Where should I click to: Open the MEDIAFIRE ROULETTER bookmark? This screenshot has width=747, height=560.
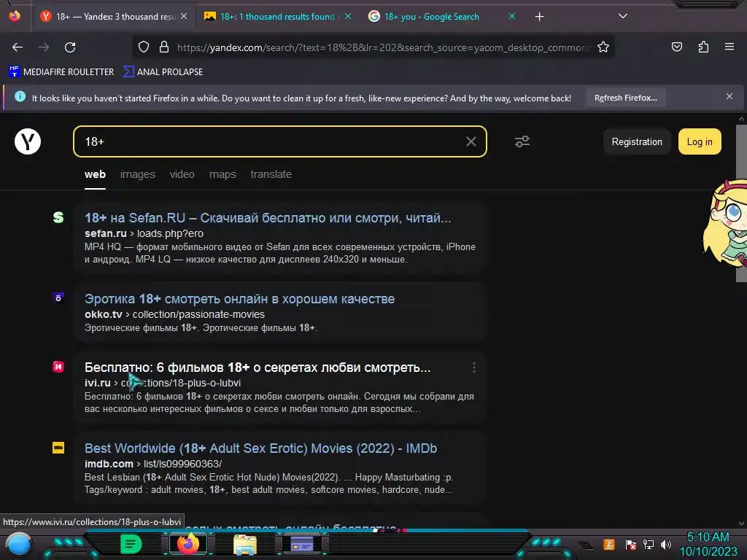coord(61,72)
